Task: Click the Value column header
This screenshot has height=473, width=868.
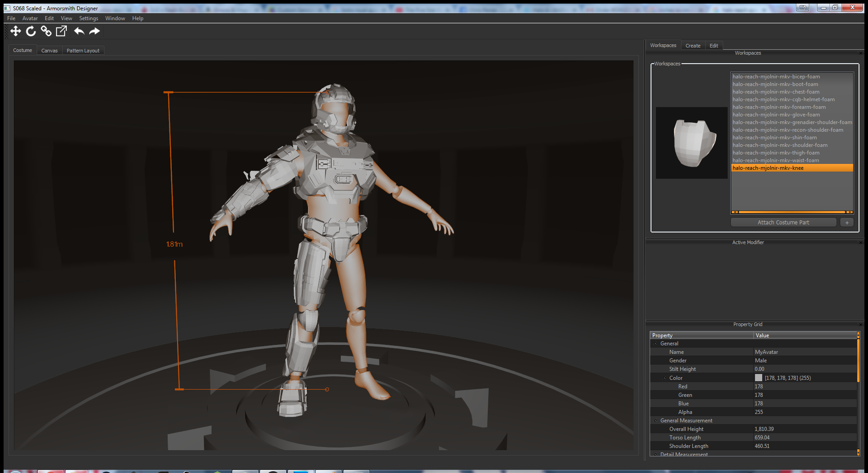Action: pos(805,335)
